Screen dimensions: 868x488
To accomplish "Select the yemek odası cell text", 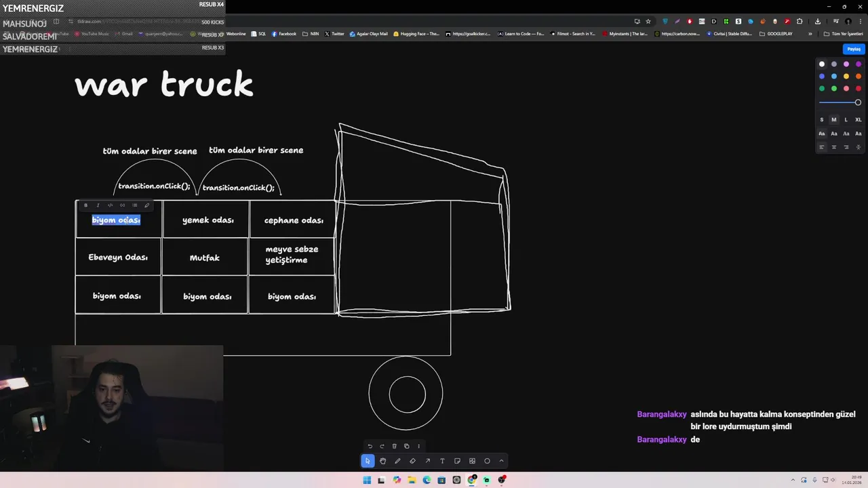I will pos(208,220).
